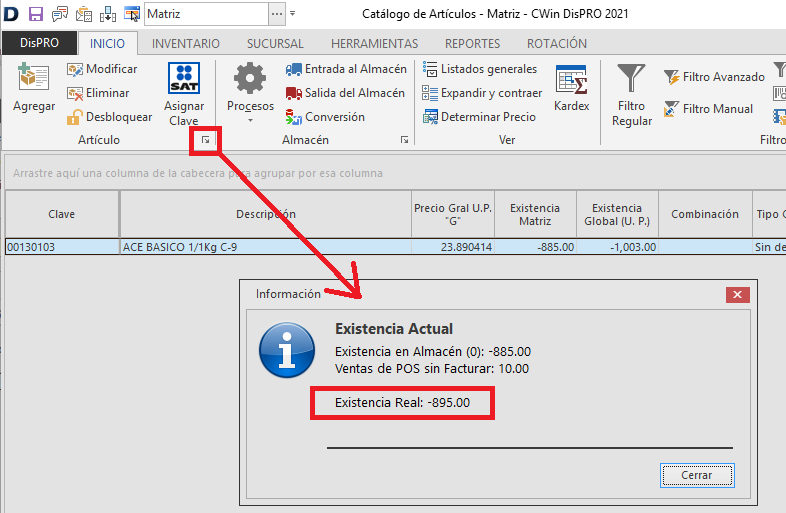
Task: Open the Almacén group dialog launcher
Action: tap(404, 141)
